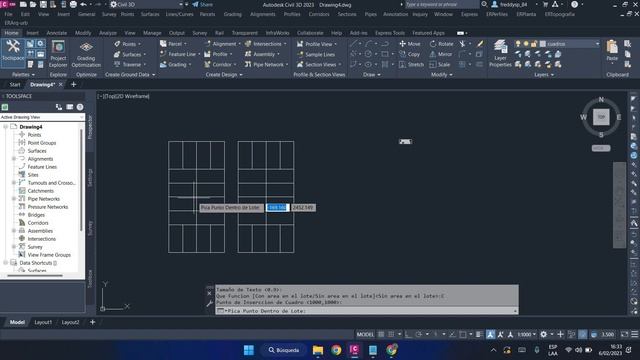Open Layer Properties manager
Screen dimensions: 640x360
[x=500, y=53]
